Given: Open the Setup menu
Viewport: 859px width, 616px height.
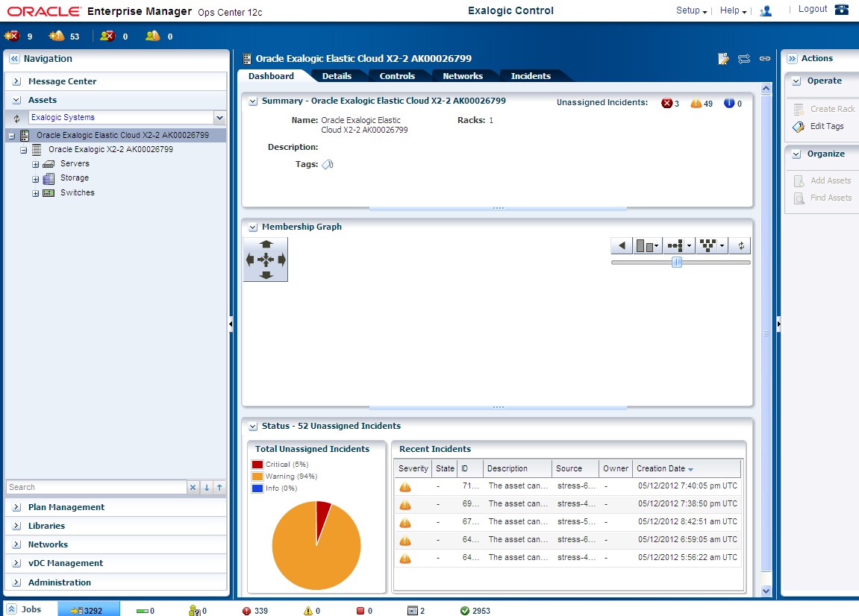Looking at the screenshot, I should tap(691, 10).
